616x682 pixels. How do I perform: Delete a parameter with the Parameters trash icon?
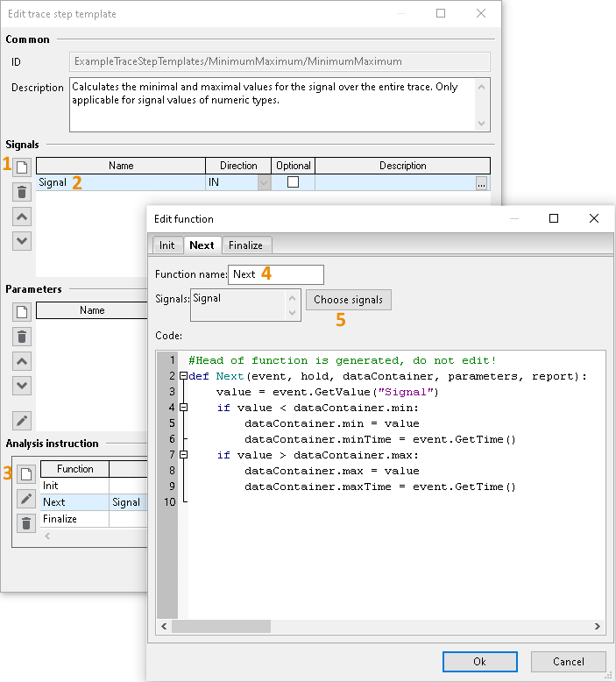[22, 337]
